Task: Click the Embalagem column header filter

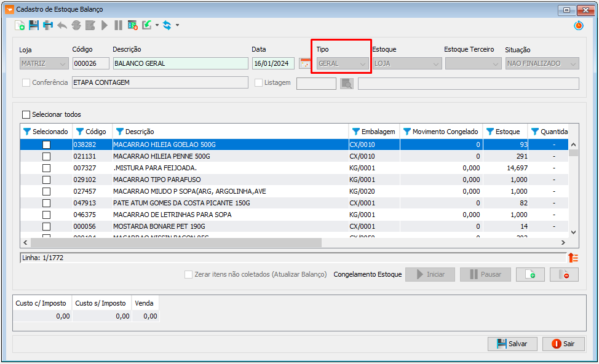Action: point(355,132)
